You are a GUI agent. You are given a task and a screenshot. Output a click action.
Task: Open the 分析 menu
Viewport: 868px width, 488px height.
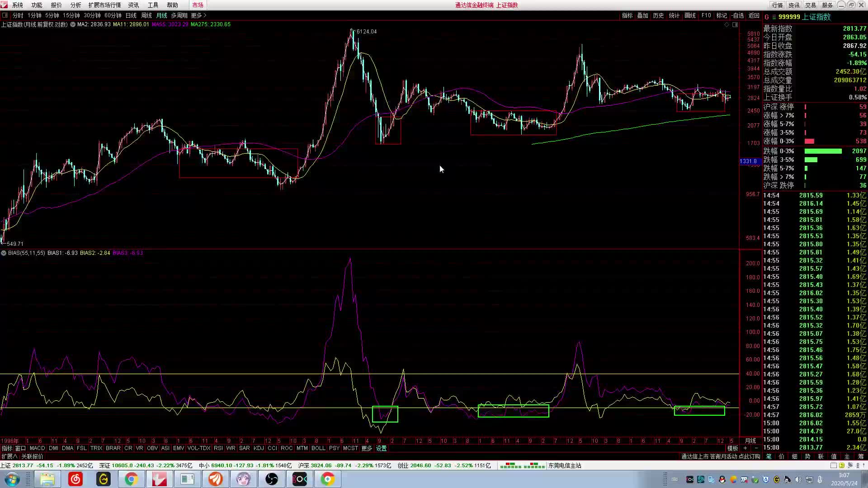[x=75, y=5]
